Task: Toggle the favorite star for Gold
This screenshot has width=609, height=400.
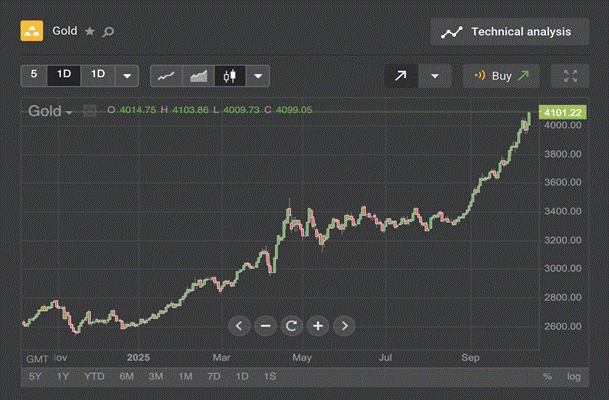Action: coord(89,32)
